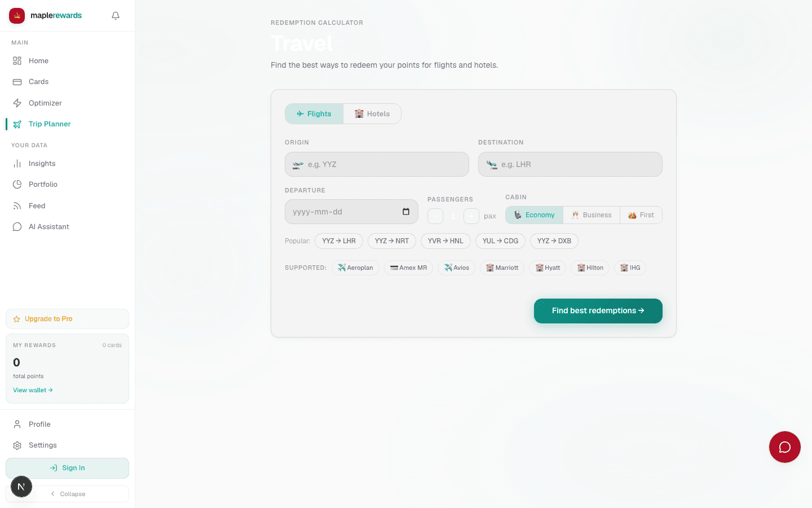This screenshot has height=508, width=812.
Task: Decrease passenger count with minus button
Action: (435, 216)
